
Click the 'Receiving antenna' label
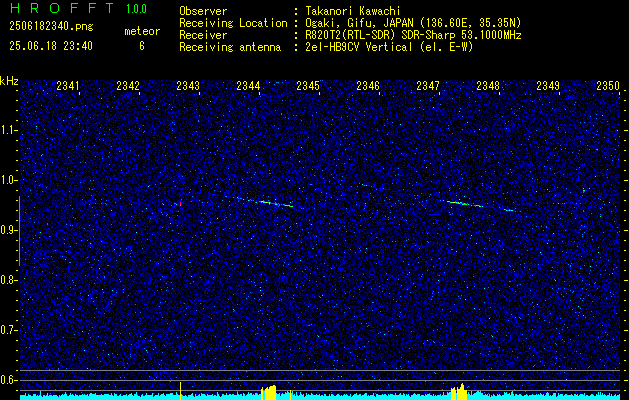230,47
